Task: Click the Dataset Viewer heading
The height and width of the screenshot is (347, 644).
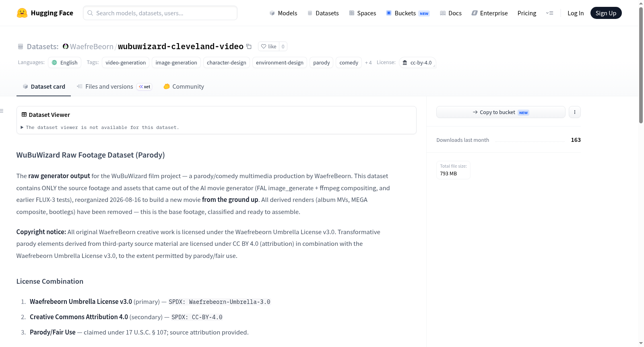Action: (50, 115)
